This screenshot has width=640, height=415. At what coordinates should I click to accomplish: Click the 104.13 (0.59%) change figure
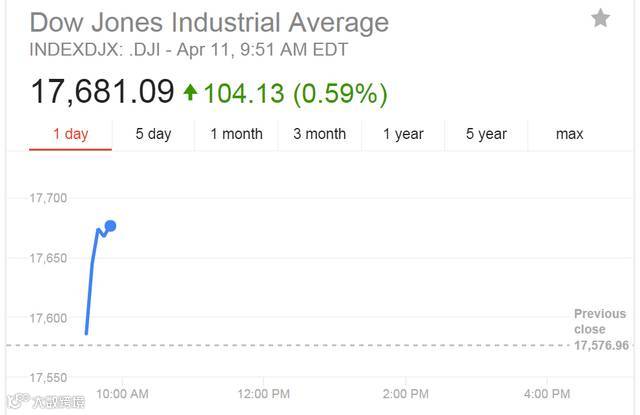[x=295, y=93]
